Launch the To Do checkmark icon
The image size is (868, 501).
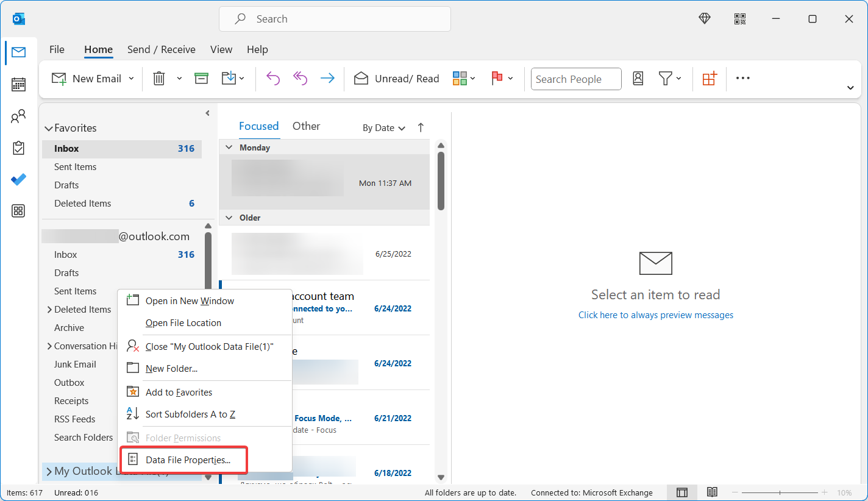(x=18, y=179)
